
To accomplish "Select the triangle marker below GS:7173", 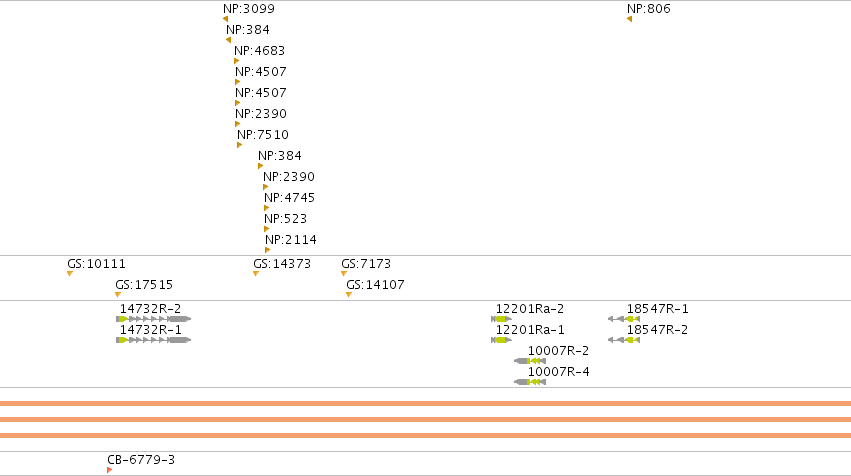I will [344, 274].
